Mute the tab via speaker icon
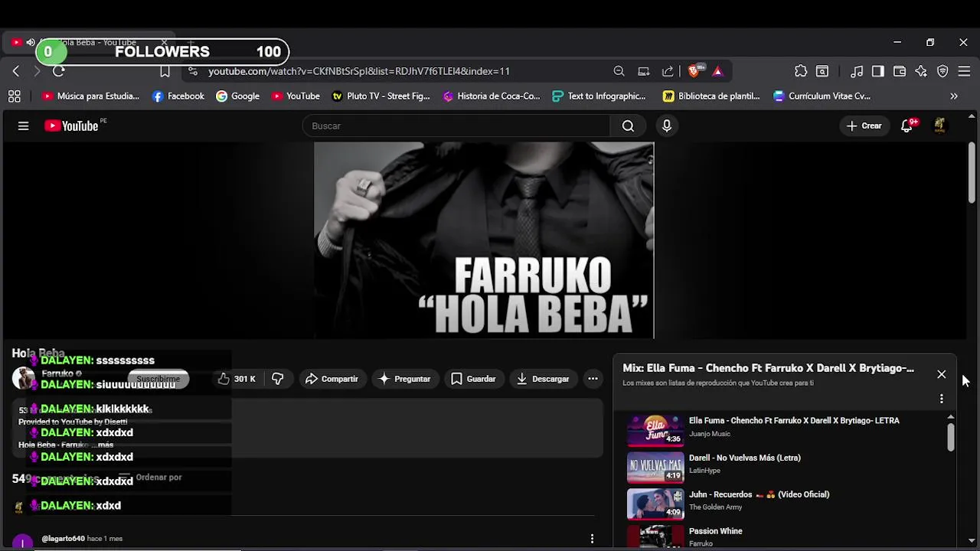The height and width of the screenshot is (551, 980). click(31, 43)
